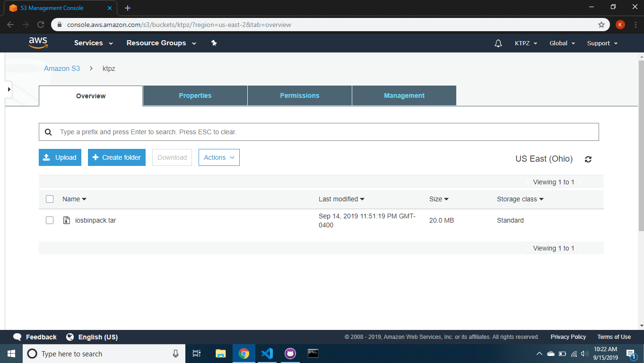644x363 pixels.
Task: Open the Resource Groups dropdown
Action: click(161, 43)
